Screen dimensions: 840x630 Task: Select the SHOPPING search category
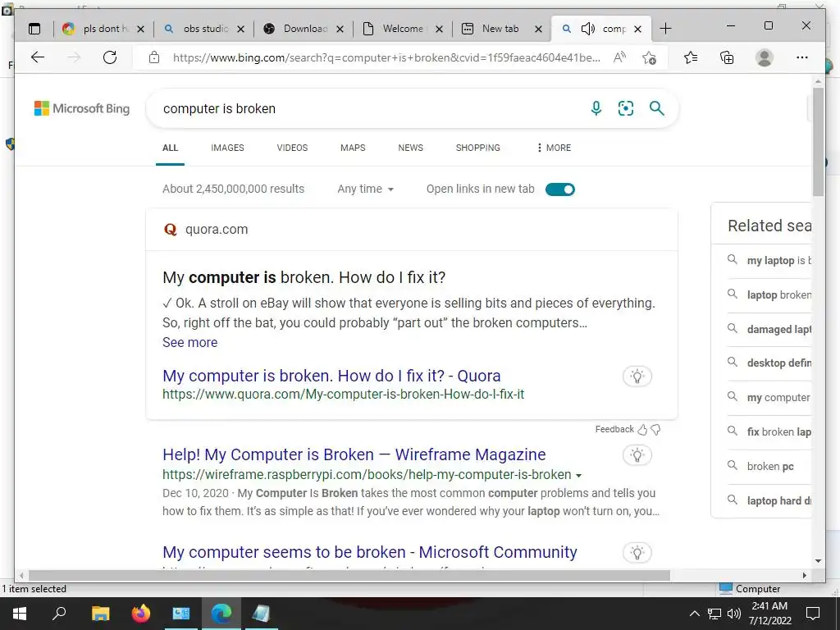[x=478, y=148]
